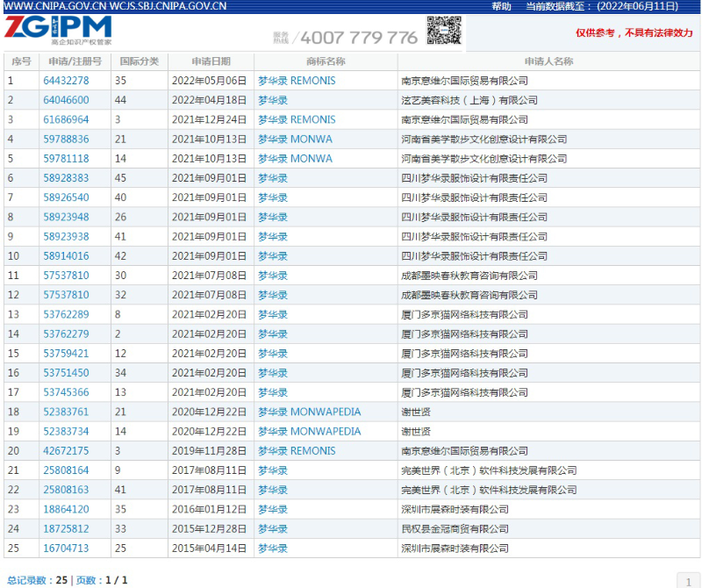Open application number 16704713

coord(66,549)
